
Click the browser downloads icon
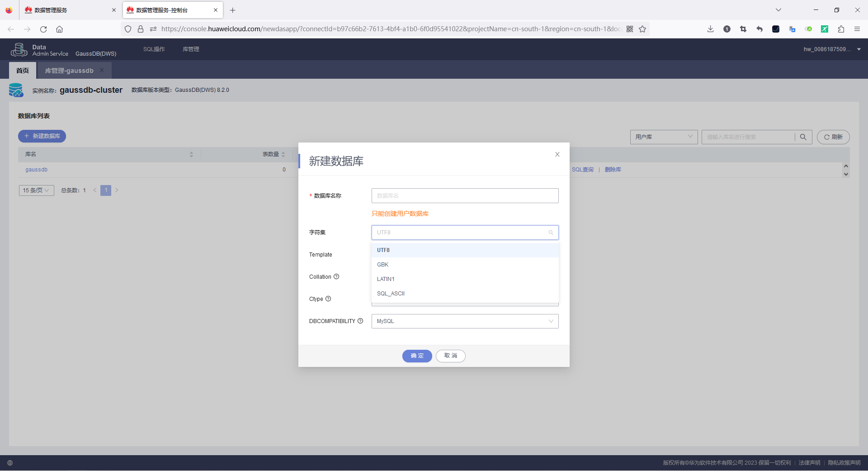click(710, 29)
